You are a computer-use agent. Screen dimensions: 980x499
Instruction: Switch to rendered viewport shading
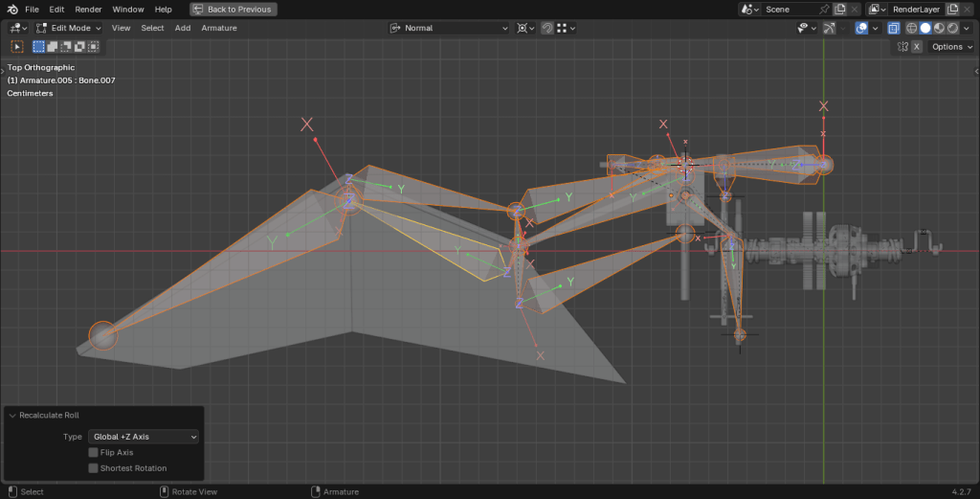click(x=951, y=28)
